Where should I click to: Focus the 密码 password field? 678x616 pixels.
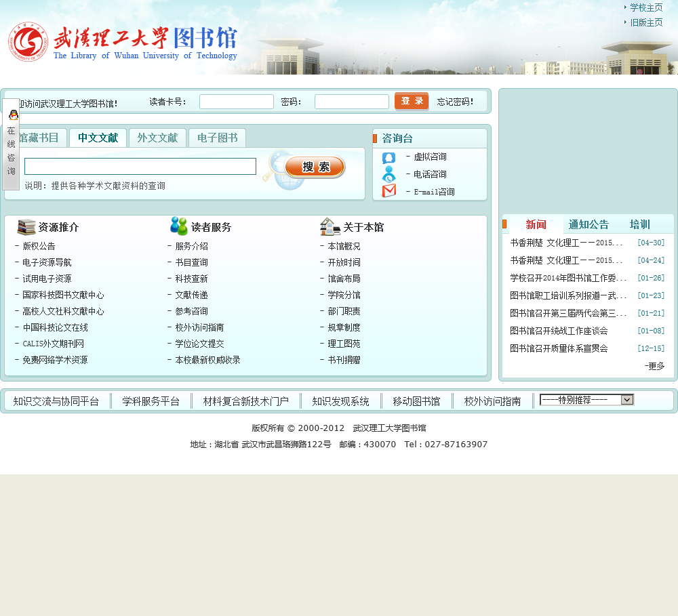coord(351,102)
